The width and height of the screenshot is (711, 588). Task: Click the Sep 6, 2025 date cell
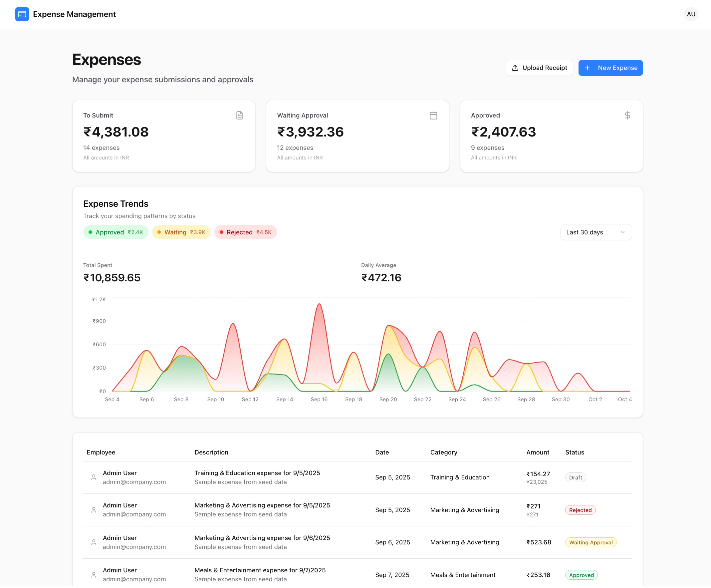[392, 543]
